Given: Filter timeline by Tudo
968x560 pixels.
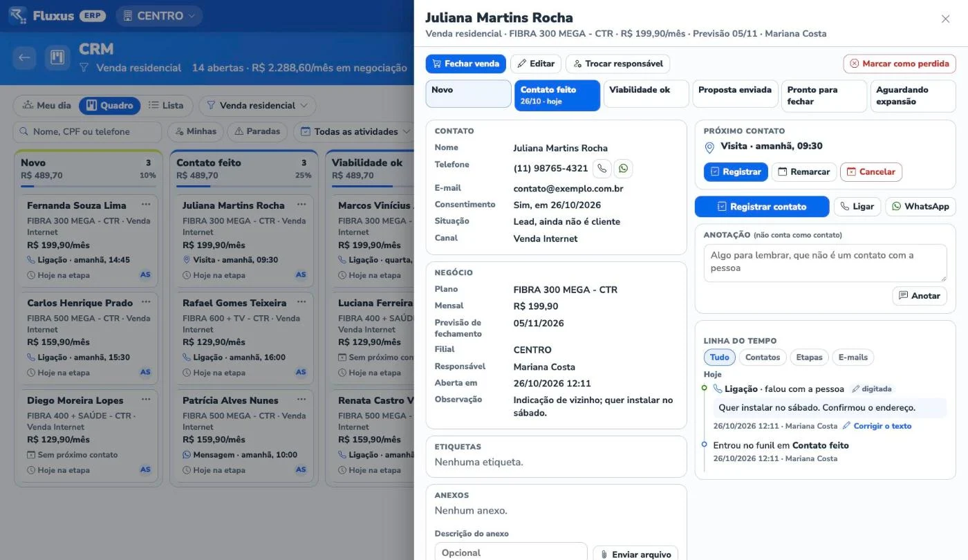Looking at the screenshot, I should [720, 357].
